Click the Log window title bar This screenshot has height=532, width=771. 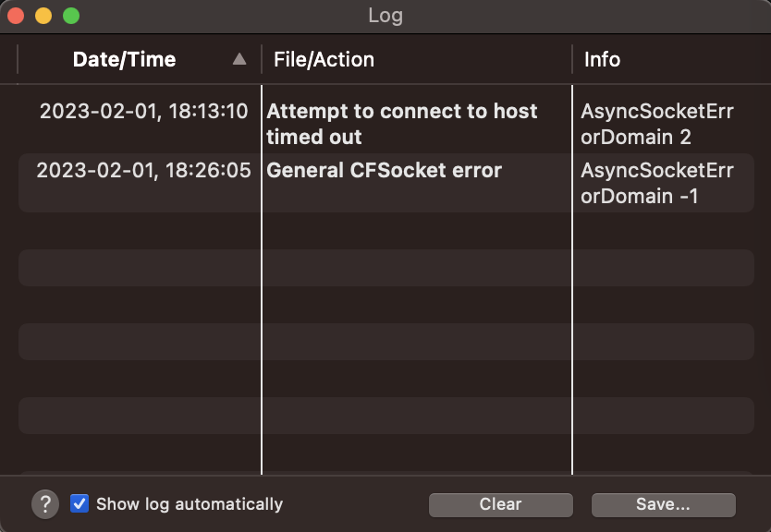point(385,16)
